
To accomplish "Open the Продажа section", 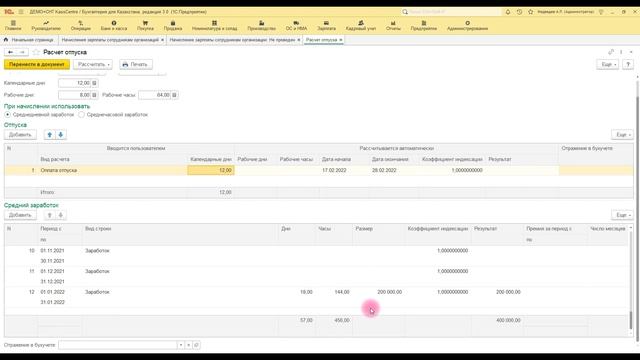I will [x=173, y=26].
